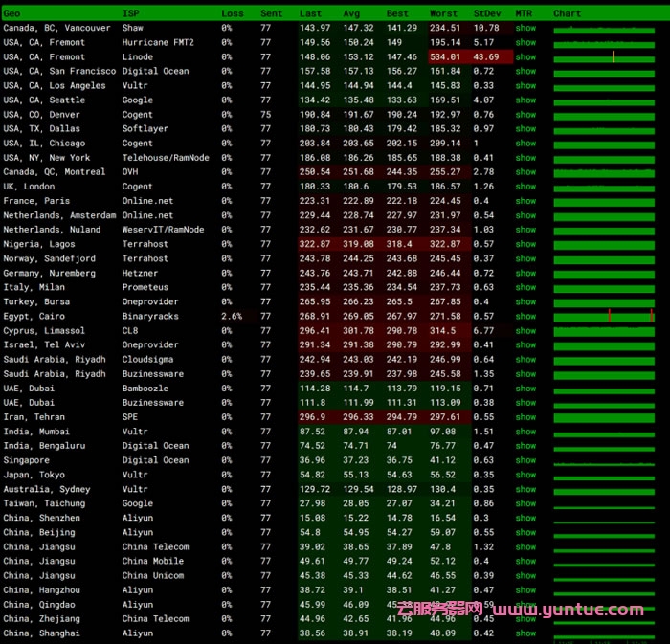Click the StDev column header
The width and height of the screenshot is (670, 644).
point(486,13)
